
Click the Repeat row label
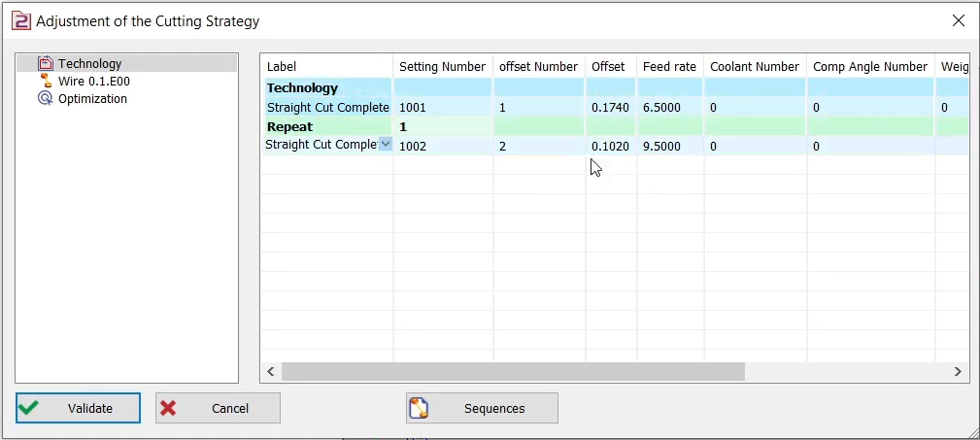pyautogui.click(x=289, y=127)
